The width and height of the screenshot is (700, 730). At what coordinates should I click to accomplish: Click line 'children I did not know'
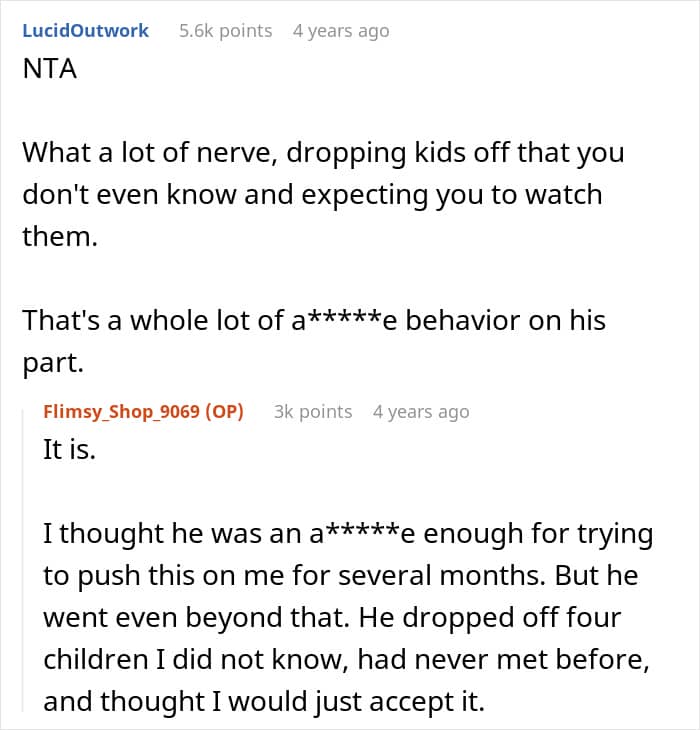click(346, 659)
